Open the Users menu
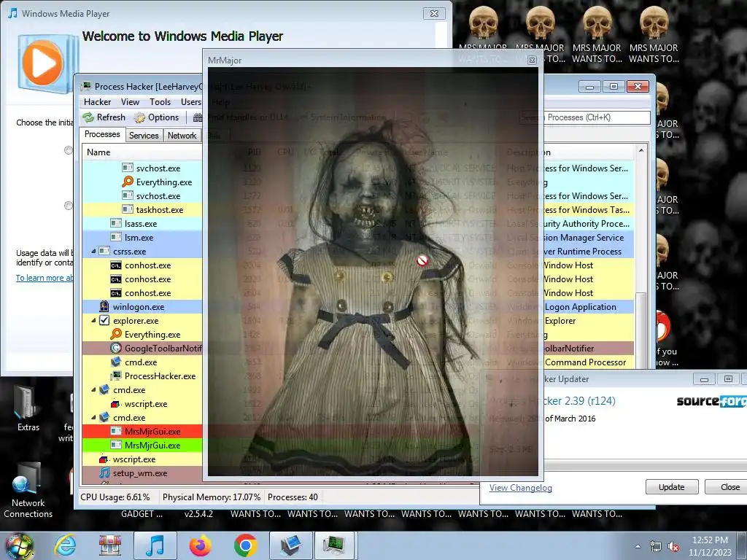 tap(191, 102)
